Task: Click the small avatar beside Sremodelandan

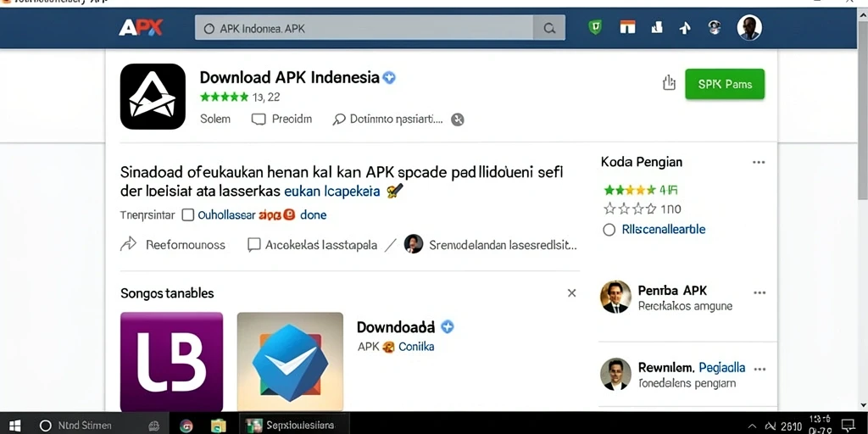Action: pos(414,244)
